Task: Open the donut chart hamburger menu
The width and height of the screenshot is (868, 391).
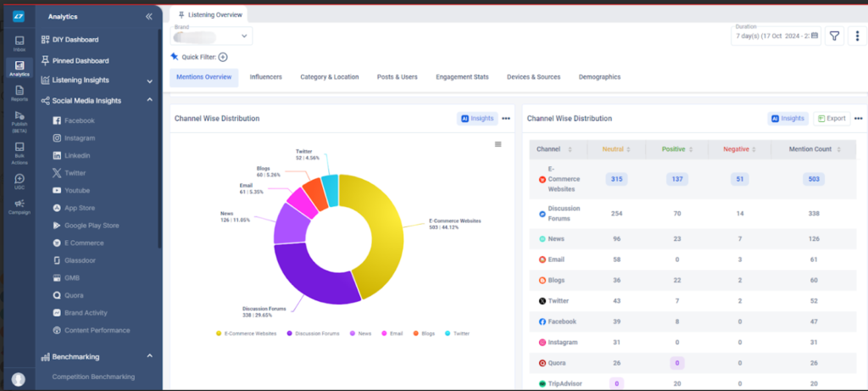Action: click(498, 144)
